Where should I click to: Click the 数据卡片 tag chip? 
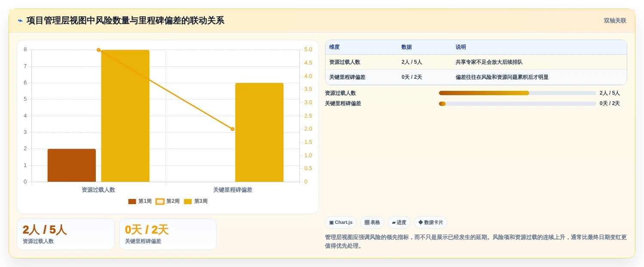click(x=431, y=222)
